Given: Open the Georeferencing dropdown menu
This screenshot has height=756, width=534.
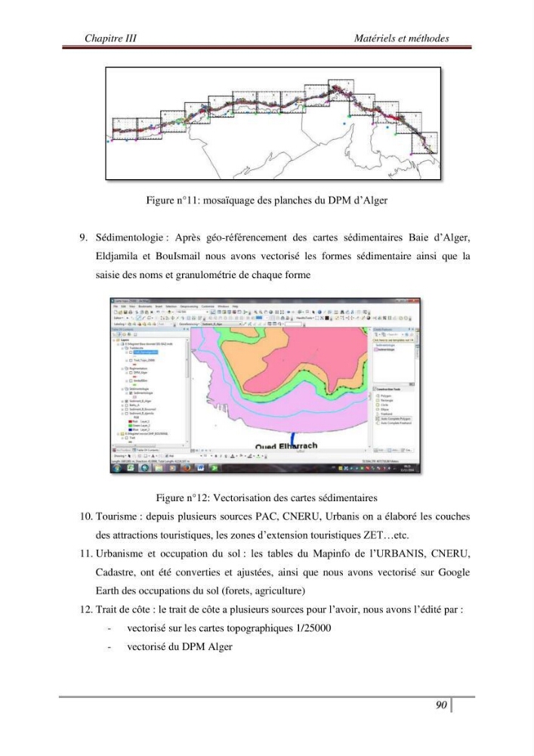Looking at the screenshot, I should [x=190, y=324].
